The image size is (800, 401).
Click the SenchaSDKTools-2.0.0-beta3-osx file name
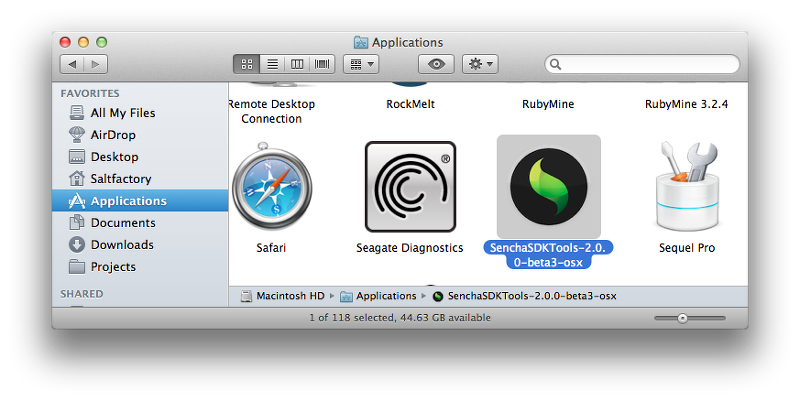548,255
